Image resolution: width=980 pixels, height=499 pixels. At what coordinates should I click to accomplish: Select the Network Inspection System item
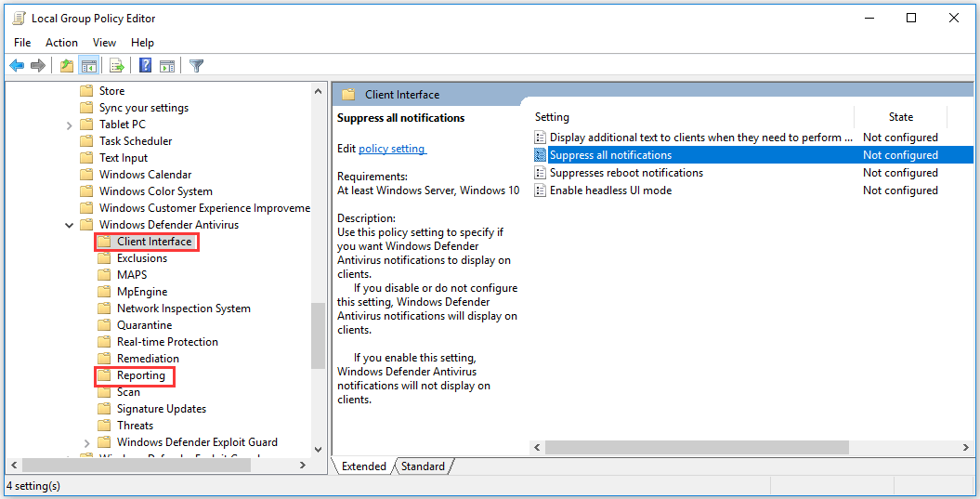(x=184, y=309)
